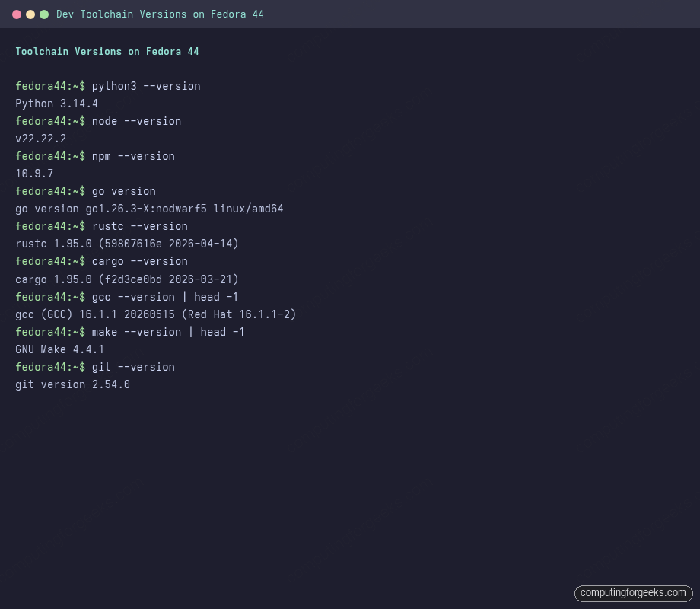This screenshot has width=700, height=609.
Task: Select 'go1.26.3-X:nodwarf5 linux/amd64' output
Action: 184,209
